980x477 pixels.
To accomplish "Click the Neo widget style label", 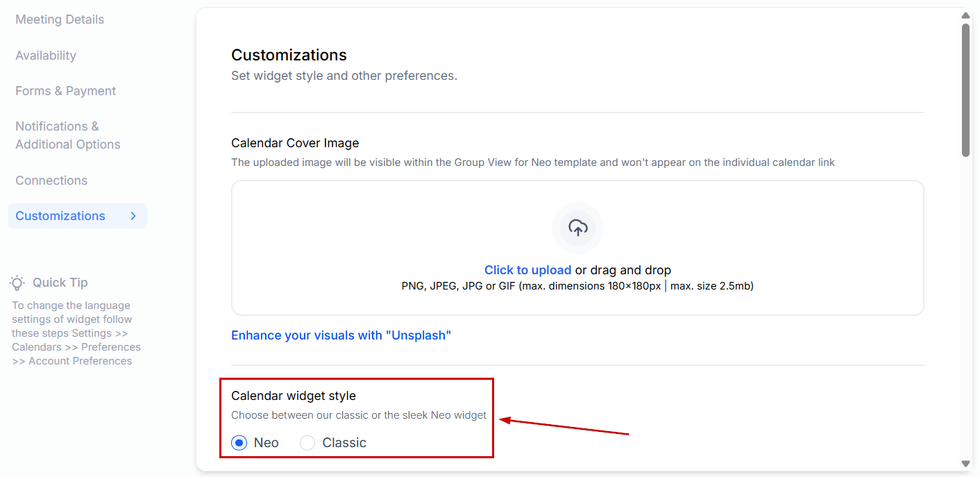I will point(267,443).
